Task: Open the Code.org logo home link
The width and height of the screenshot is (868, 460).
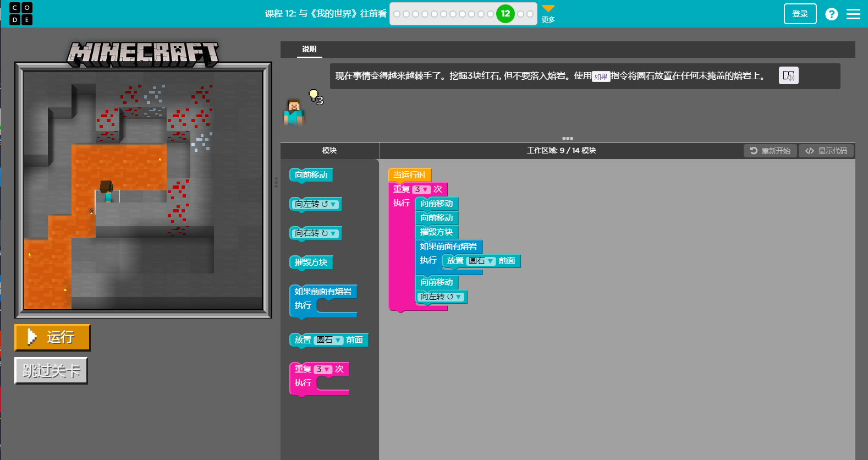Action: pyautogui.click(x=21, y=14)
